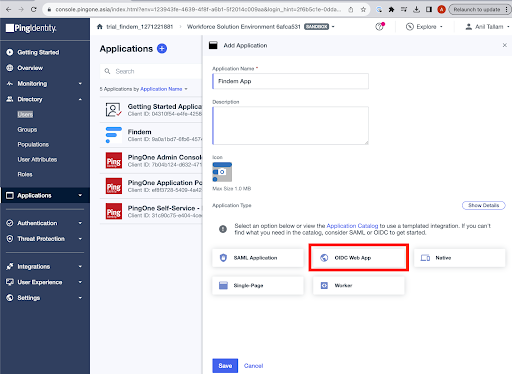Click the applications Search field

[151, 71]
